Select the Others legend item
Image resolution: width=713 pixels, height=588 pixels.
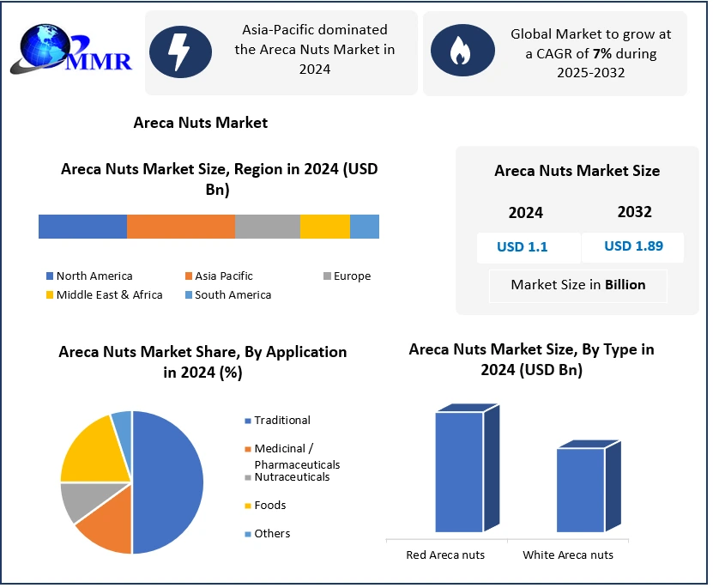272,534
